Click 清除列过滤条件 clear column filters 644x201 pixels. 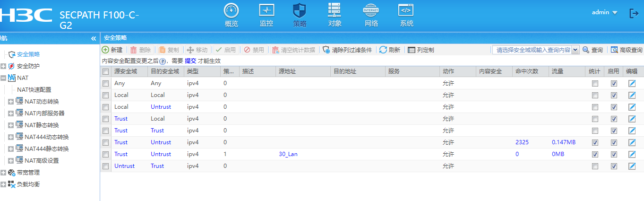click(x=347, y=50)
